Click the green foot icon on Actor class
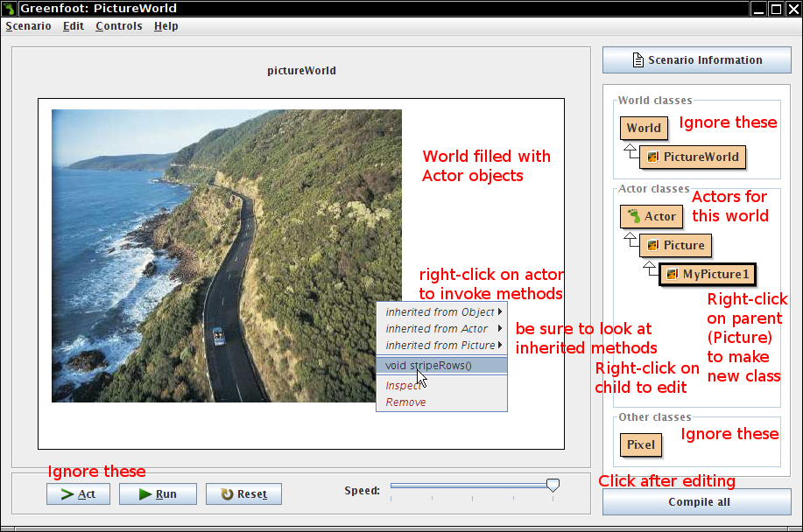 (x=633, y=217)
